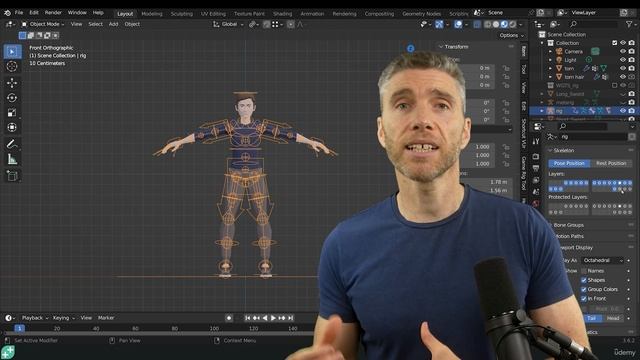Open the Render menu

click(53, 13)
